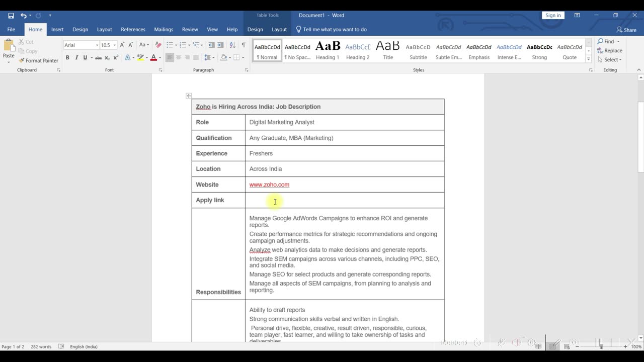This screenshot has height=362, width=644.
Task: Apply the Title style
Action: pyautogui.click(x=388, y=51)
